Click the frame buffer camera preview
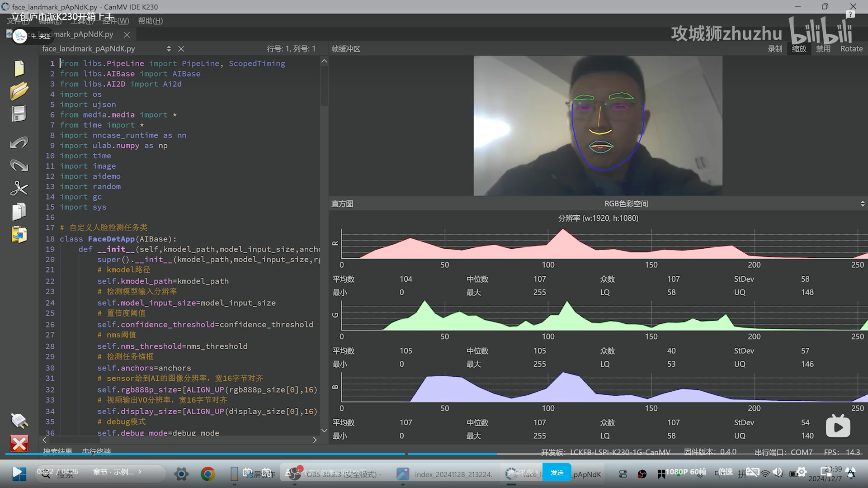Screen dimensions: 868x488 tap(598, 126)
